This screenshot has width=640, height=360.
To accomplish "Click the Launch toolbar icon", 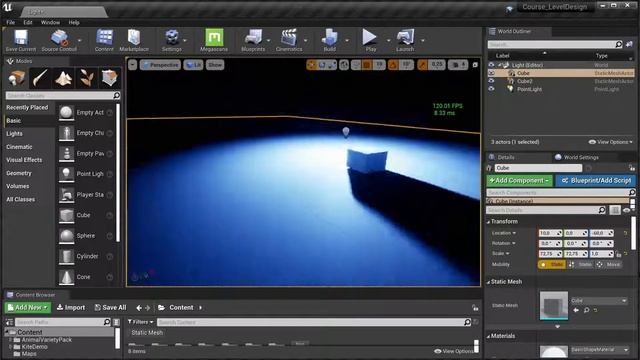I will pos(405,40).
